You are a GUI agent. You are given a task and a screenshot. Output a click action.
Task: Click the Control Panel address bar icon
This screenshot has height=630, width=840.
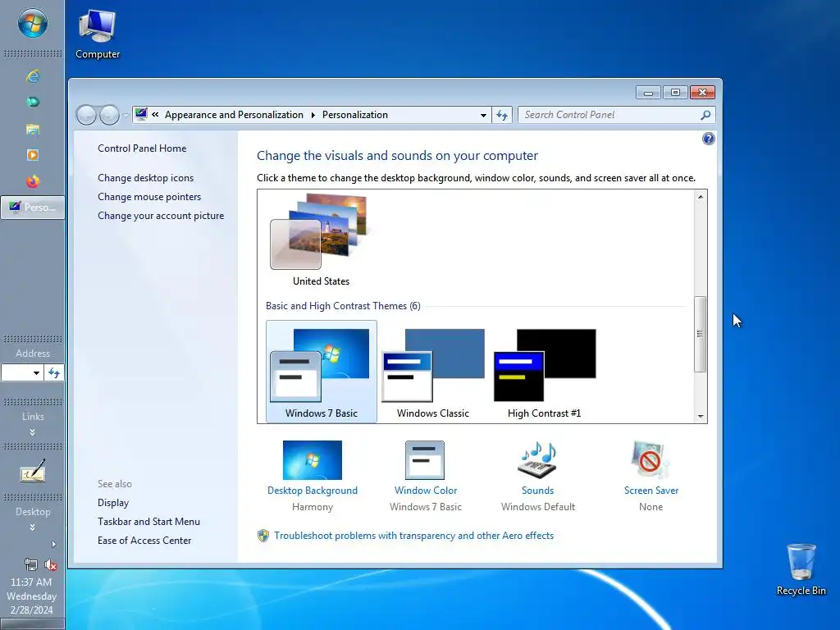pos(141,114)
